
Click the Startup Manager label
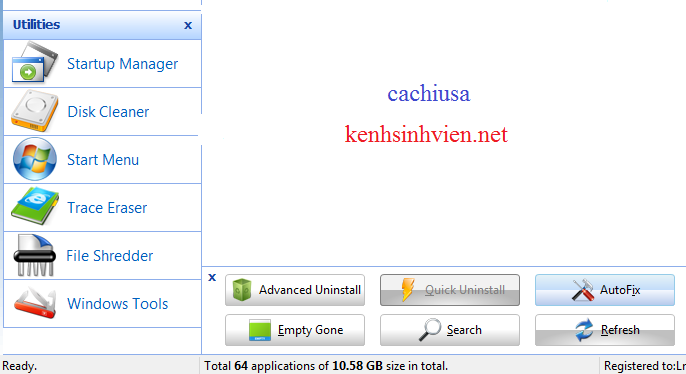[x=122, y=64]
